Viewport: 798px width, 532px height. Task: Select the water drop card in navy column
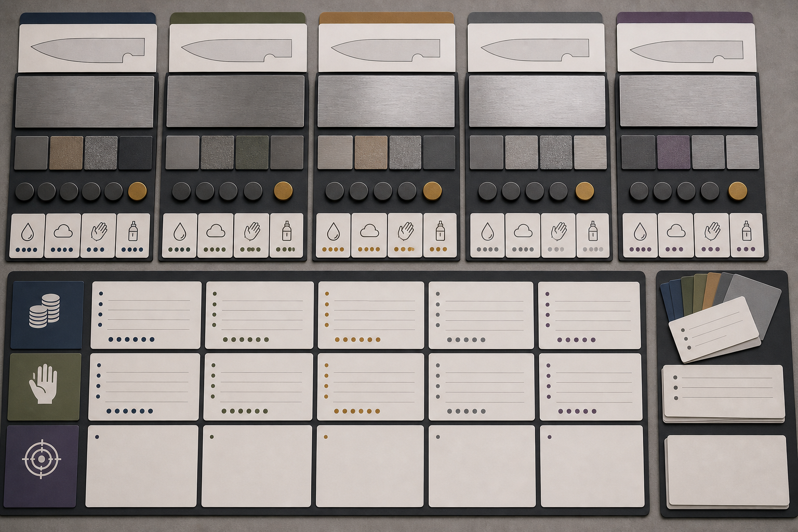[x=28, y=235]
